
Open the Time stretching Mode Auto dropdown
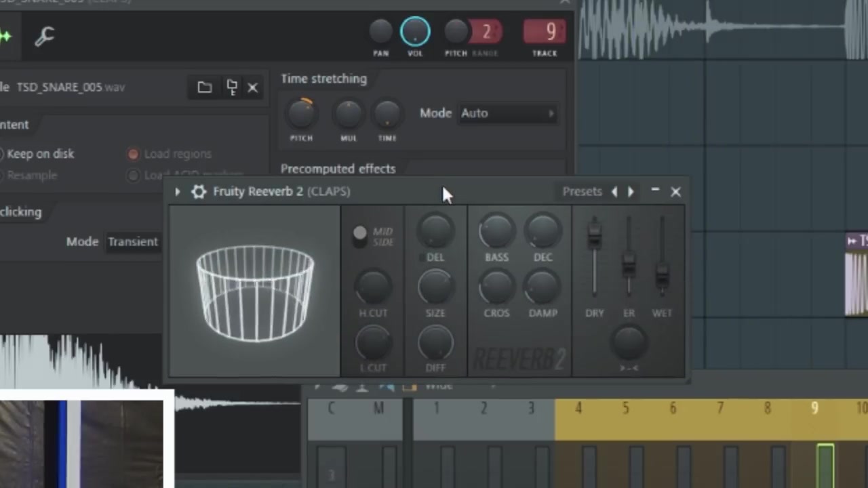point(508,113)
